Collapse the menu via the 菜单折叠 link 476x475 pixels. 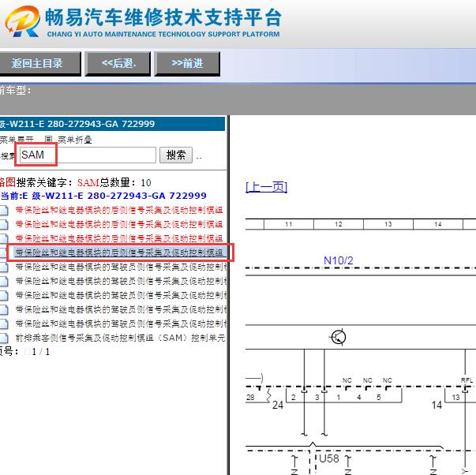pyautogui.click(x=75, y=140)
